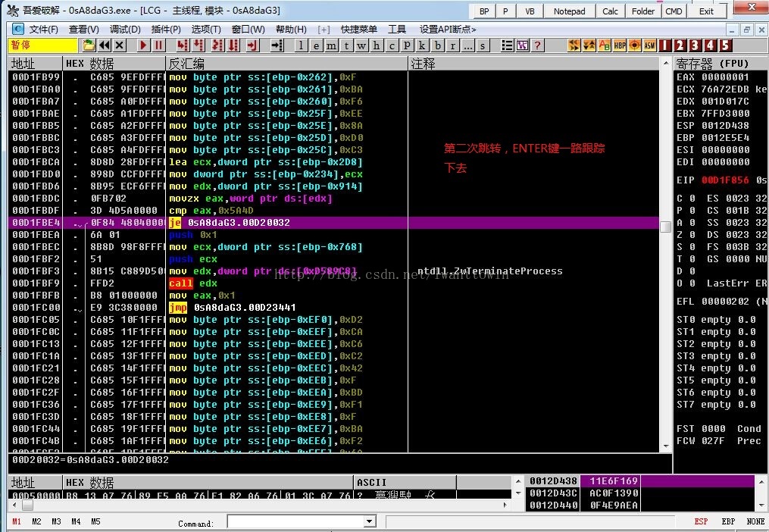The height and width of the screenshot is (532, 769).
Task: Click the Execute till return icon
Action: pos(252,45)
